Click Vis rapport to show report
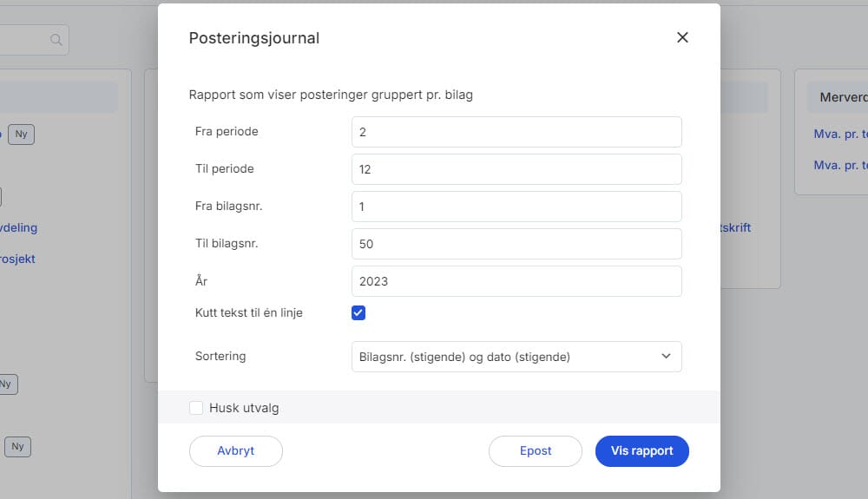The image size is (868, 499). point(641,451)
